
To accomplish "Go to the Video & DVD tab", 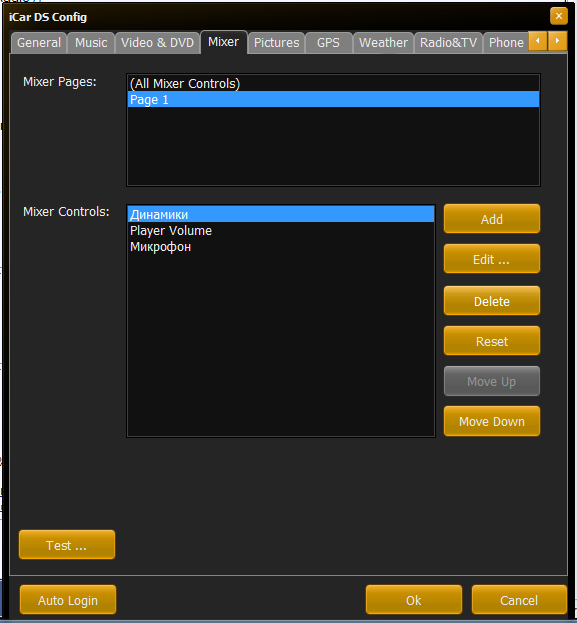I will (x=157, y=43).
